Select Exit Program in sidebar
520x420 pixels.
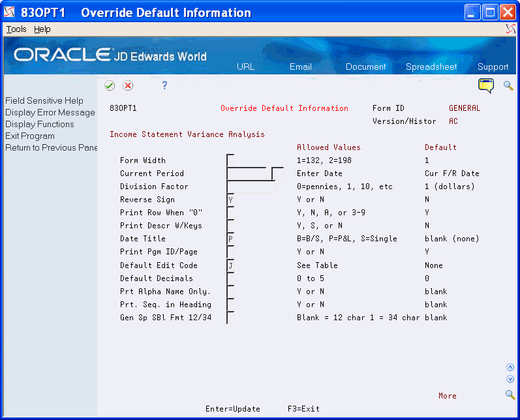tap(30, 136)
